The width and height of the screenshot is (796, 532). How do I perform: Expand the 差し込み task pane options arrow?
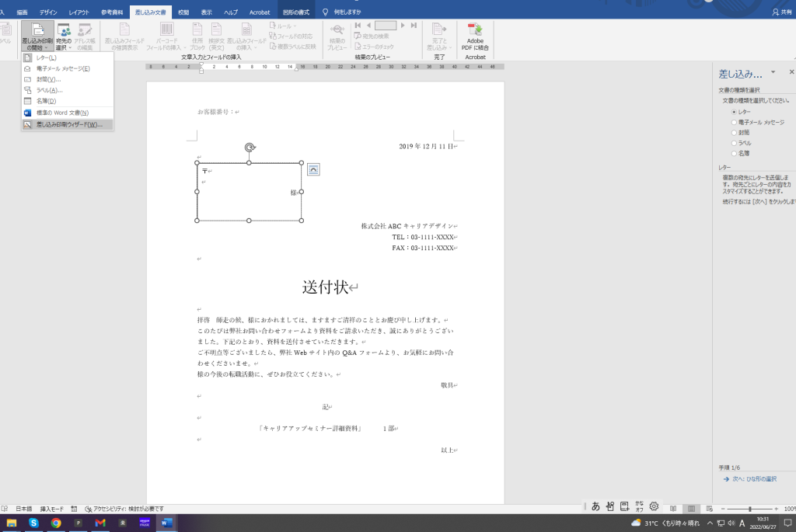(x=772, y=74)
